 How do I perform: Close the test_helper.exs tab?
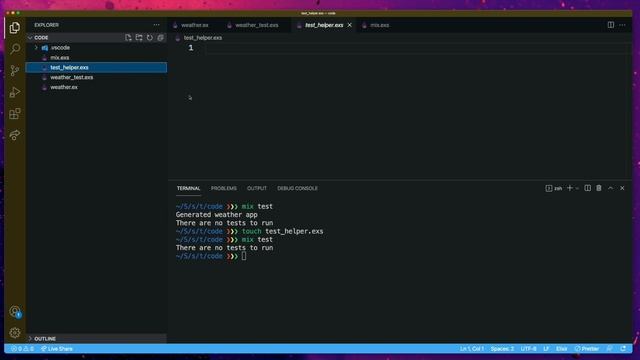click(349, 25)
